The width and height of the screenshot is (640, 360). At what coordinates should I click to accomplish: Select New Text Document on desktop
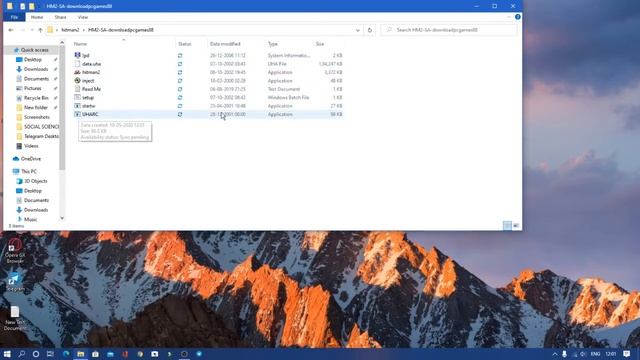[x=15, y=318]
